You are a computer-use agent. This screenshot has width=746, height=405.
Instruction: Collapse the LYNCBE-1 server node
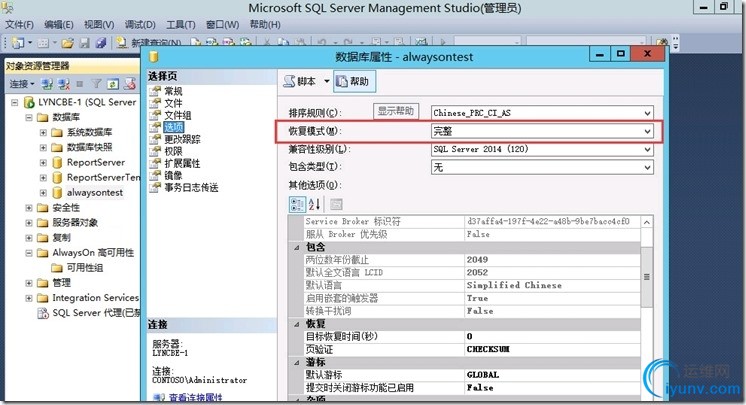tap(15, 102)
